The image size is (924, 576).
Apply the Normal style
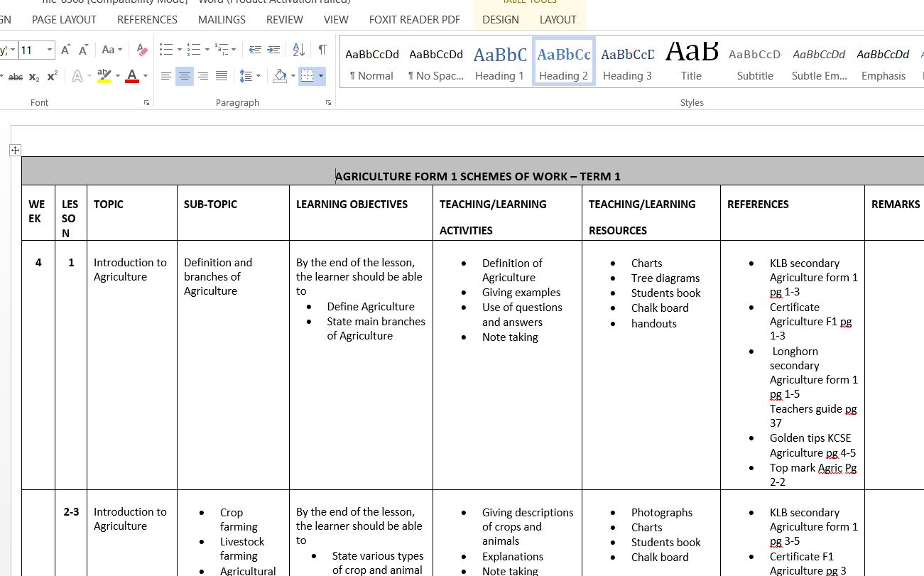[372, 63]
